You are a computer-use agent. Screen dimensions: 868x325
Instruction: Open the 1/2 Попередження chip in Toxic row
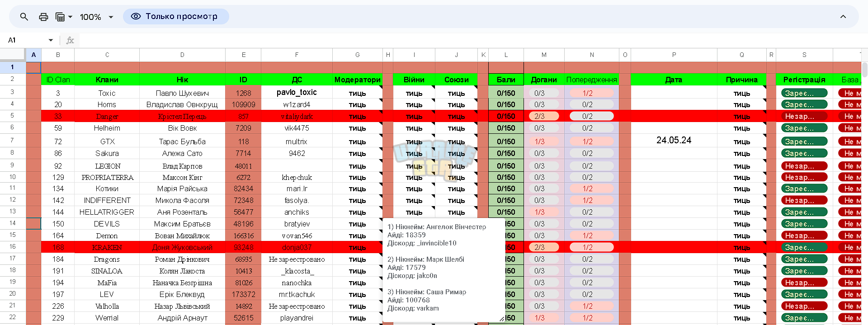(x=591, y=93)
